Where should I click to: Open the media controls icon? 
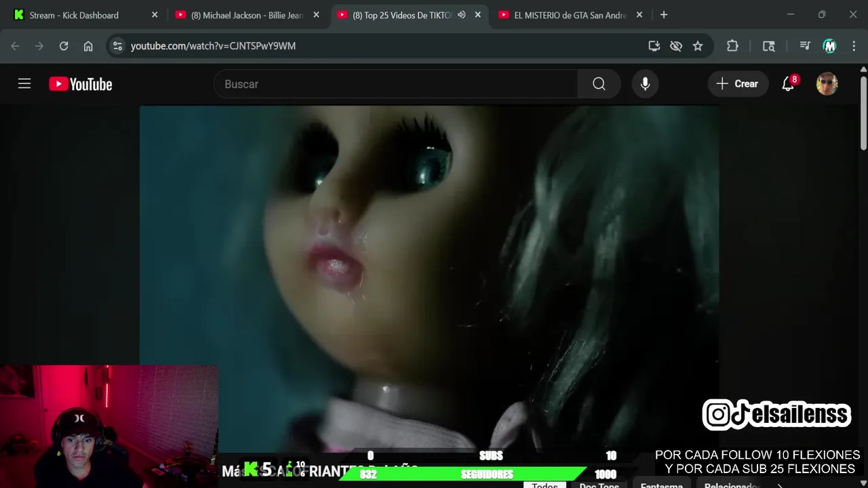coord(805,46)
